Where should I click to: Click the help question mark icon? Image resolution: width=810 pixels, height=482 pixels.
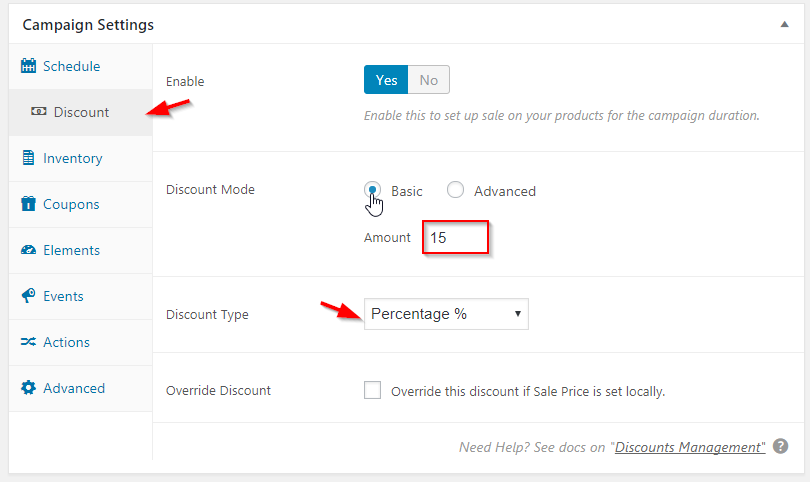tap(781, 446)
